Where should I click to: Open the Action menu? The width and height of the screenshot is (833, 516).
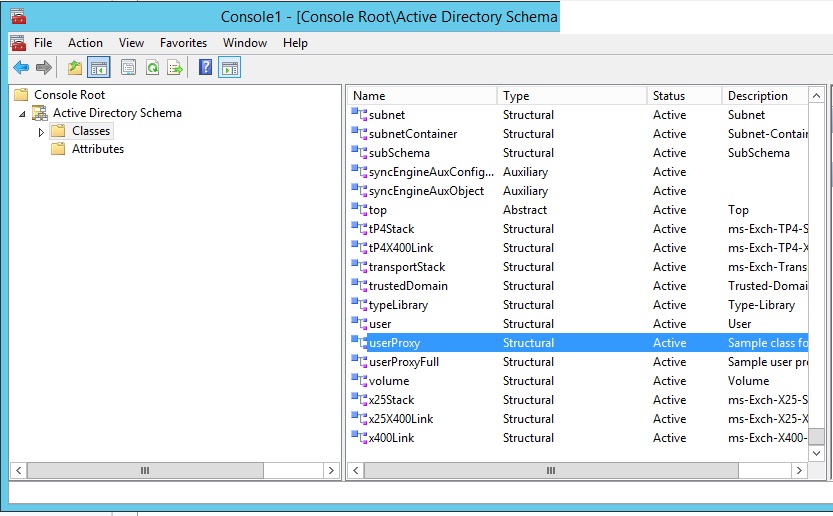(85, 43)
